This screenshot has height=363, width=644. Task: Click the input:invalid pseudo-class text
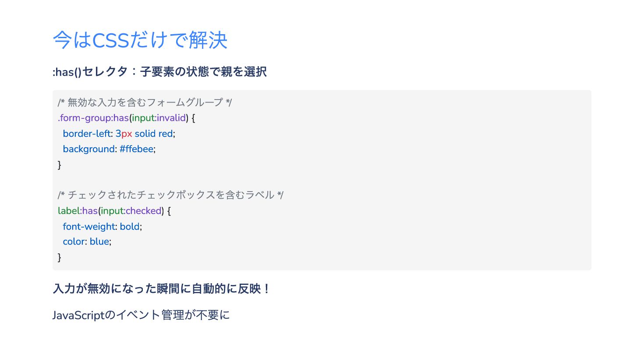(x=159, y=118)
